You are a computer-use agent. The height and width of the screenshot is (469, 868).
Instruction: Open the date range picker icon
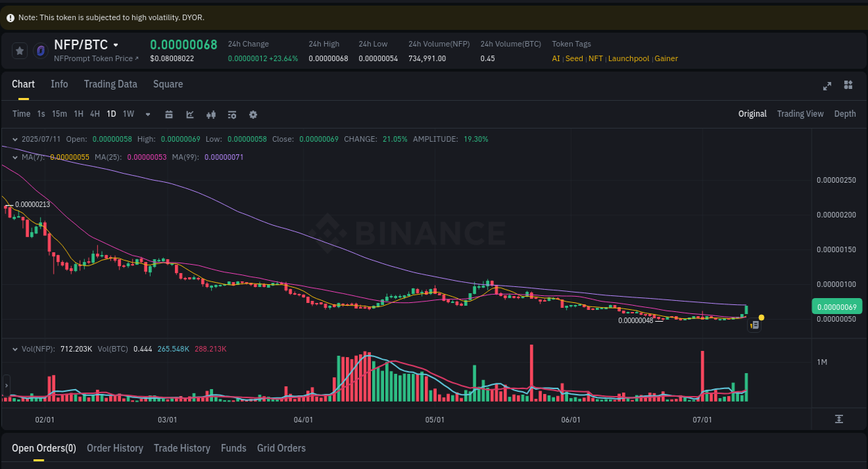pyautogui.click(x=169, y=114)
